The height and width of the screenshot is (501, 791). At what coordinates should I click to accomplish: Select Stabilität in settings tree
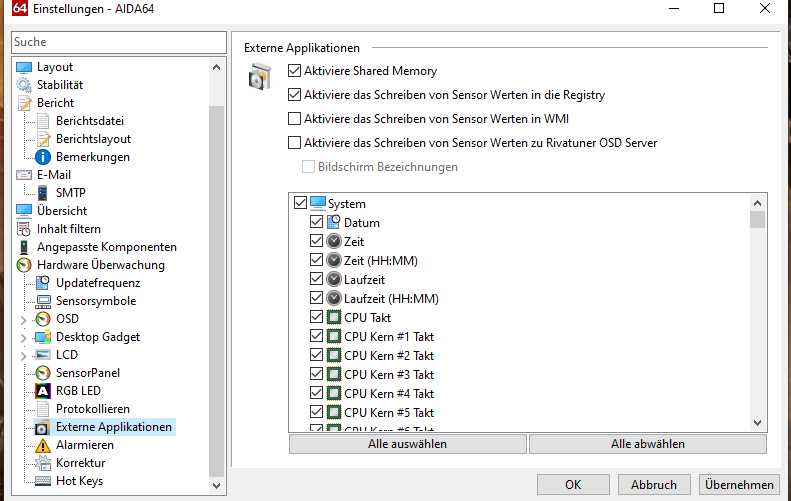[x=60, y=85]
